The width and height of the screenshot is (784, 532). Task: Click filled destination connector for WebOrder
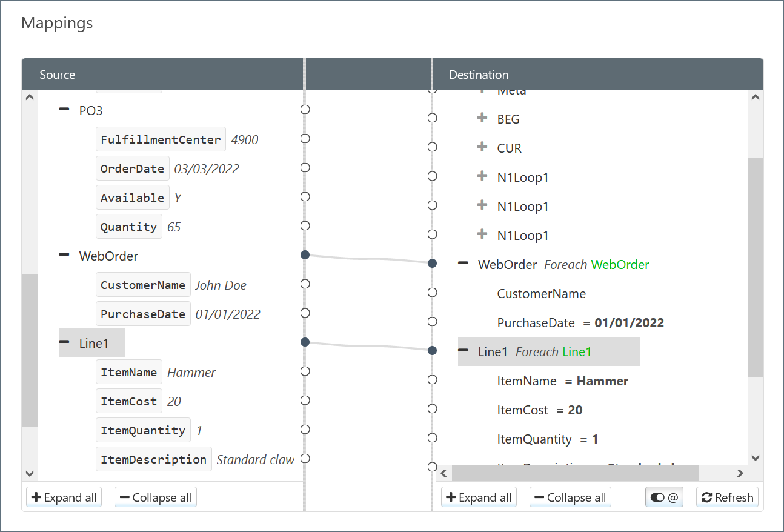[x=432, y=263]
